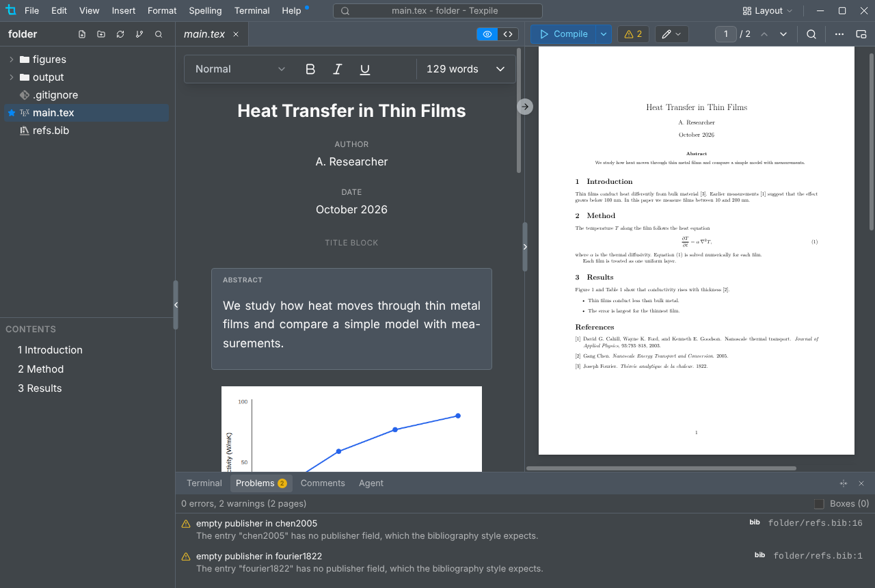Enable the Boxes (0) checkbox
The width and height of the screenshot is (875, 588).
pyautogui.click(x=819, y=504)
